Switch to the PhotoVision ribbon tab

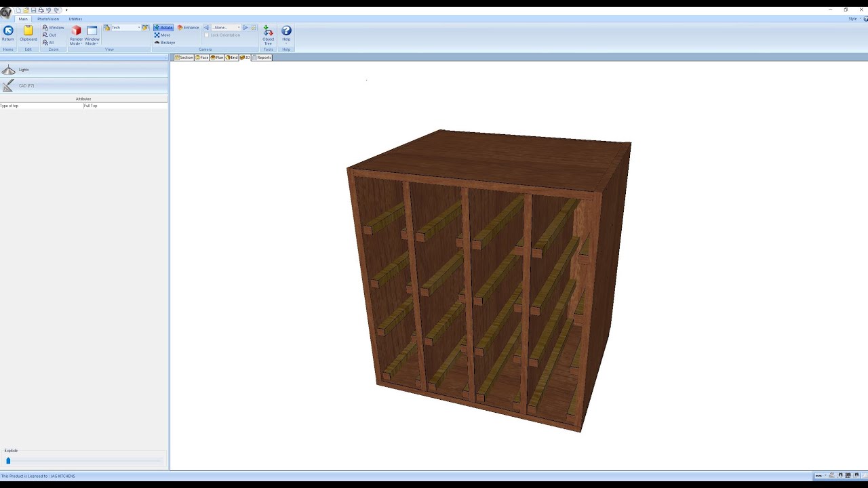click(48, 19)
